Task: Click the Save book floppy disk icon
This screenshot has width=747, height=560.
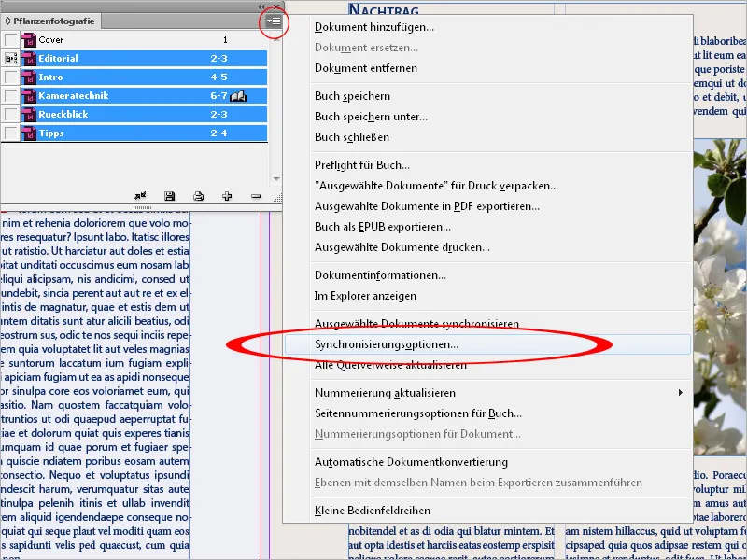Action: (170, 195)
